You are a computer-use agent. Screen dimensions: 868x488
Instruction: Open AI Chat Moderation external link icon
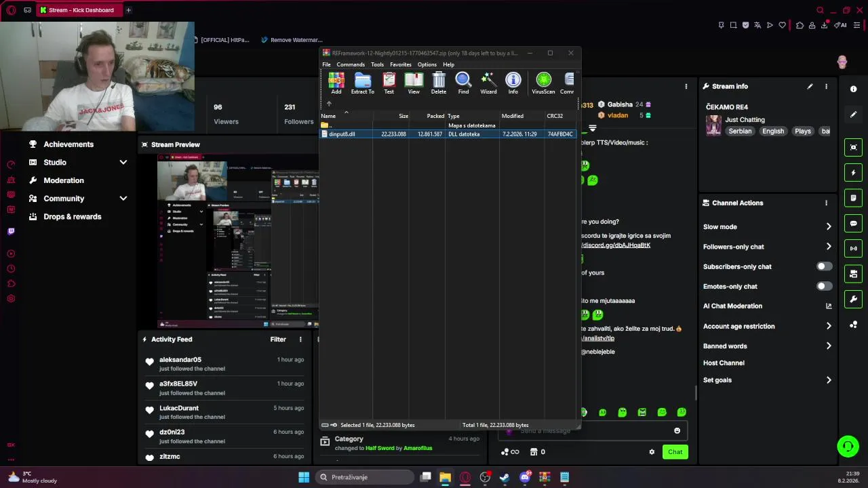point(829,306)
